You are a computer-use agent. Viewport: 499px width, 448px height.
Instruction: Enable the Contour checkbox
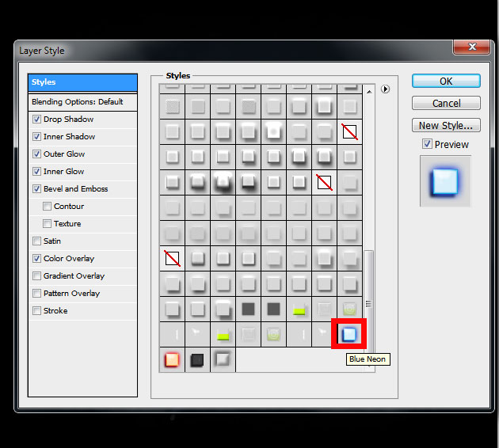[x=47, y=207]
